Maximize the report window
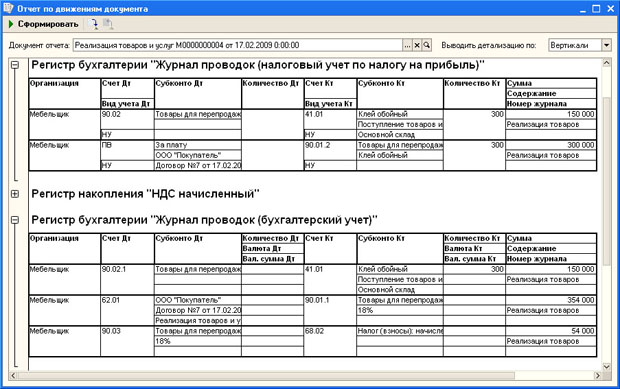The height and width of the screenshot is (389, 620). (x=596, y=9)
